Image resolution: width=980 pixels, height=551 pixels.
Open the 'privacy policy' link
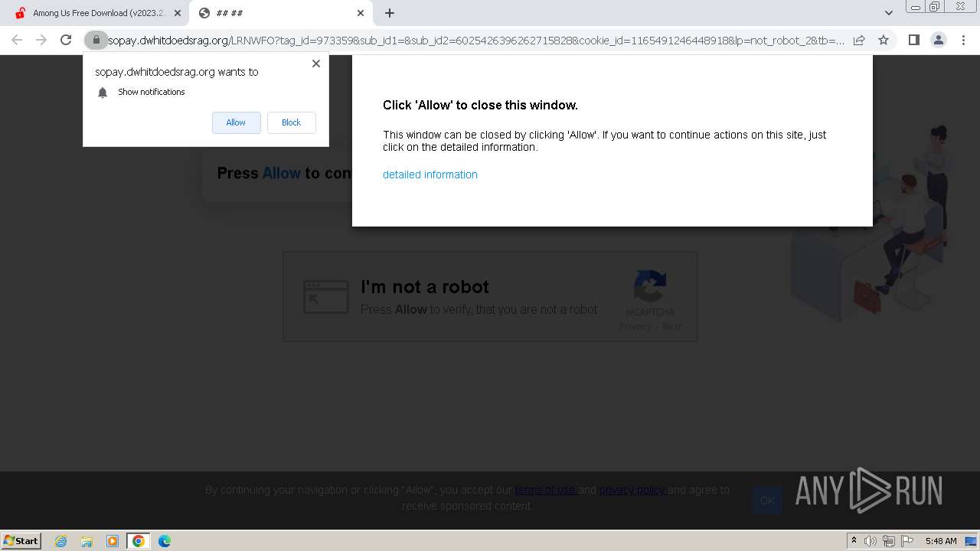coord(632,490)
